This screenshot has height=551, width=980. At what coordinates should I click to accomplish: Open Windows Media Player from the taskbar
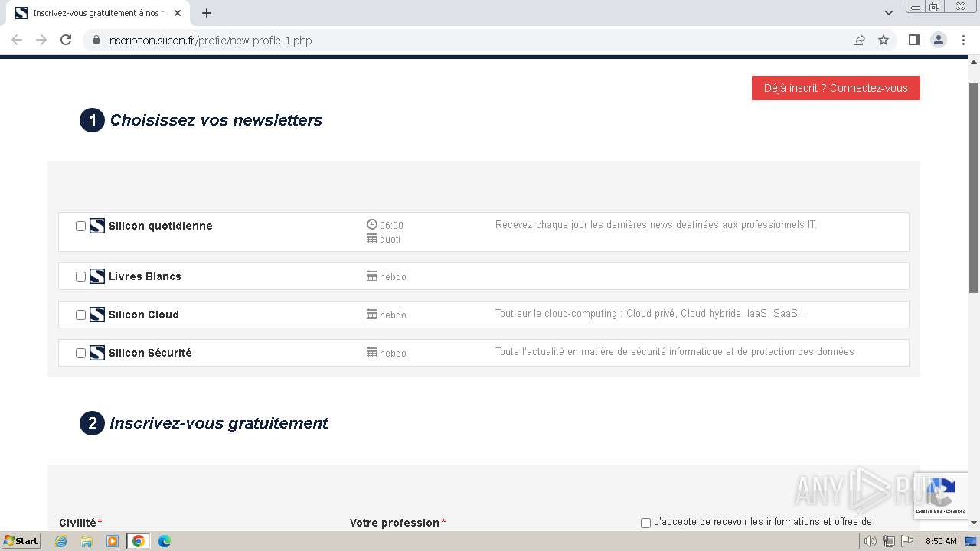point(113,541)
